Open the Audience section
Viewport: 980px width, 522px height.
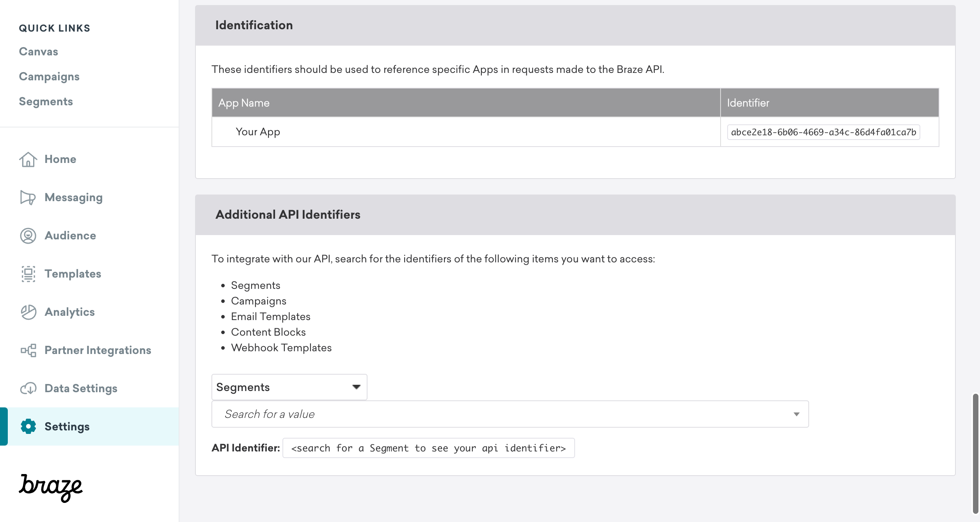[x=70, y=235]
